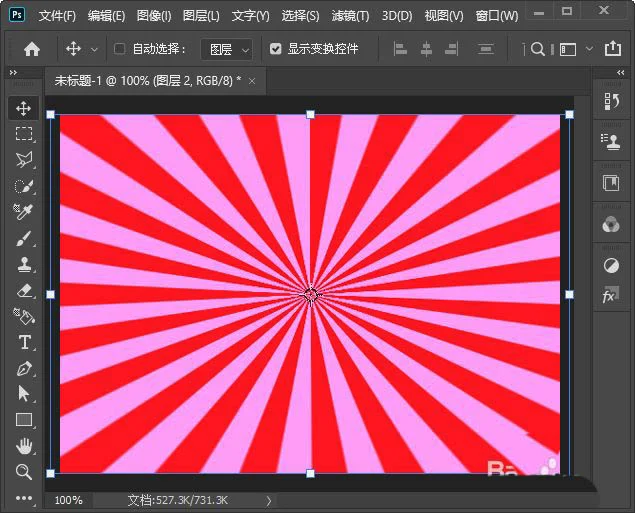Screen dimensions: 635x513
Task: Click the top-left transform corner handle
Action: pos(51,115)
